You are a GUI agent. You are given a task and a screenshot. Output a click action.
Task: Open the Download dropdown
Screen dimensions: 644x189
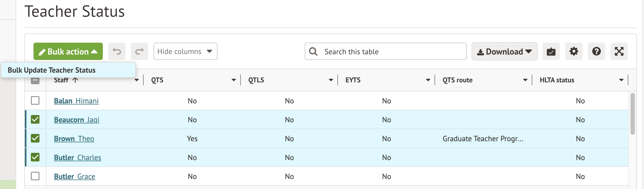pyautogui.click(x=504, y=51)
